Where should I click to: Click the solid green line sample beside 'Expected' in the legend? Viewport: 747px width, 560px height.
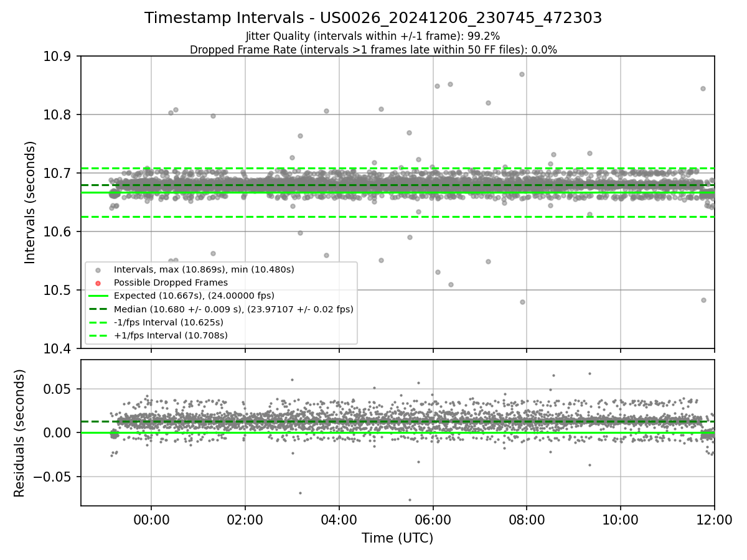click(x=98, y=296)
